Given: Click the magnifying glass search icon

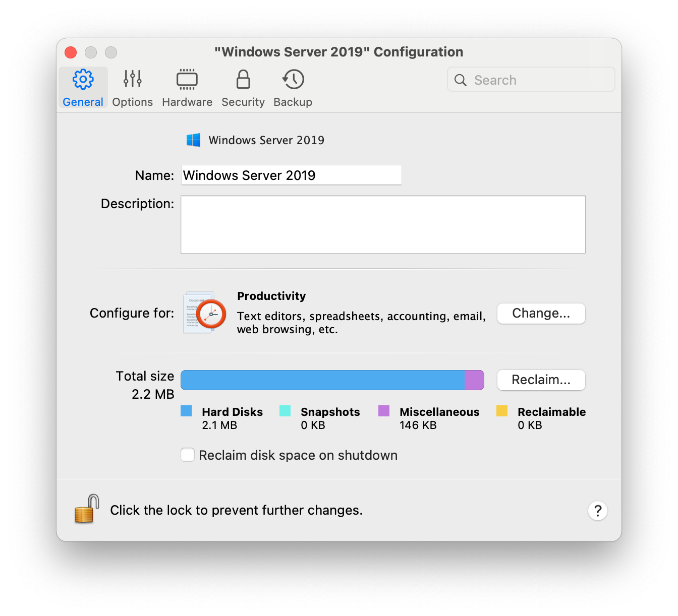Looking at the screenshot, I should pos(460,80).
